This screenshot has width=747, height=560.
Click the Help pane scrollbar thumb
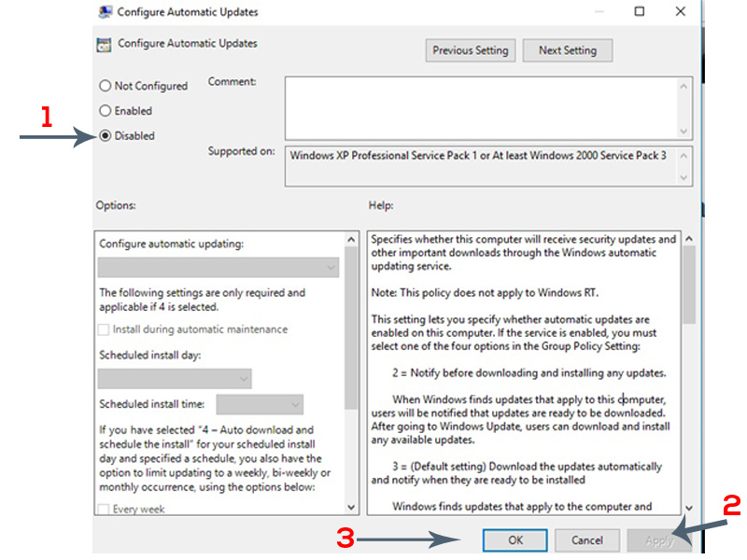[689, 285]
